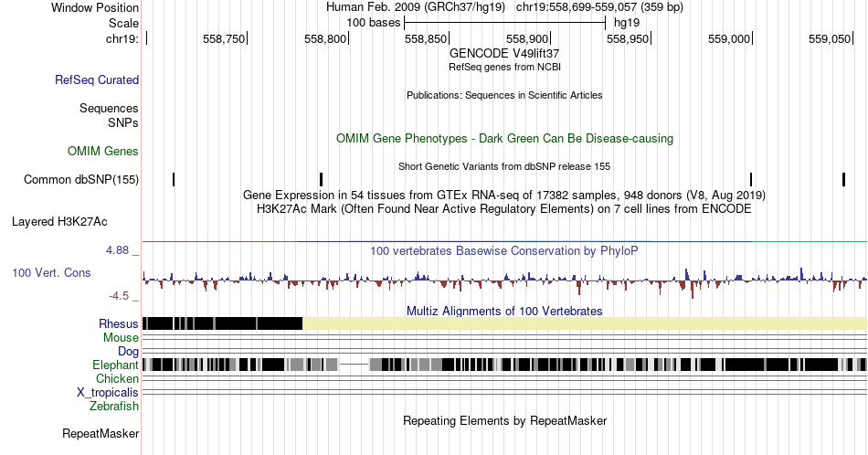868x455 pixels.
Task: Click the Common dbSNP(155) track label
Action: (81, 179)
